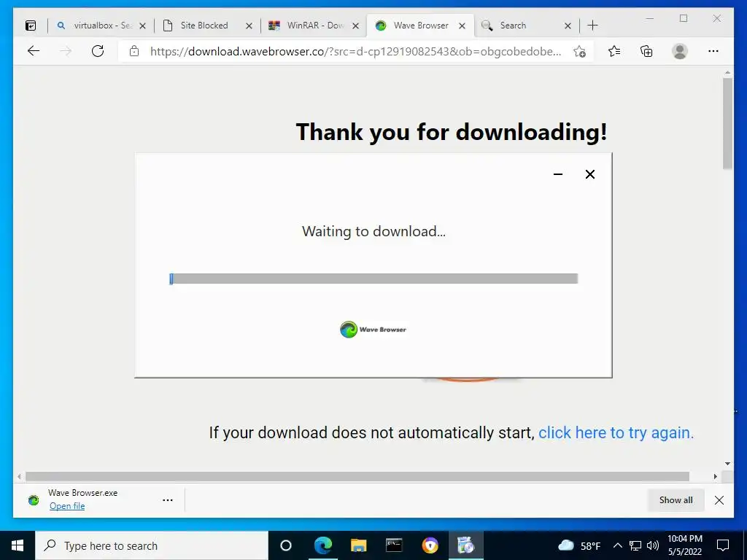Open Command Prompt from taskbar
This screenshot has width=747, height=560.
click(x=394, y=545)
